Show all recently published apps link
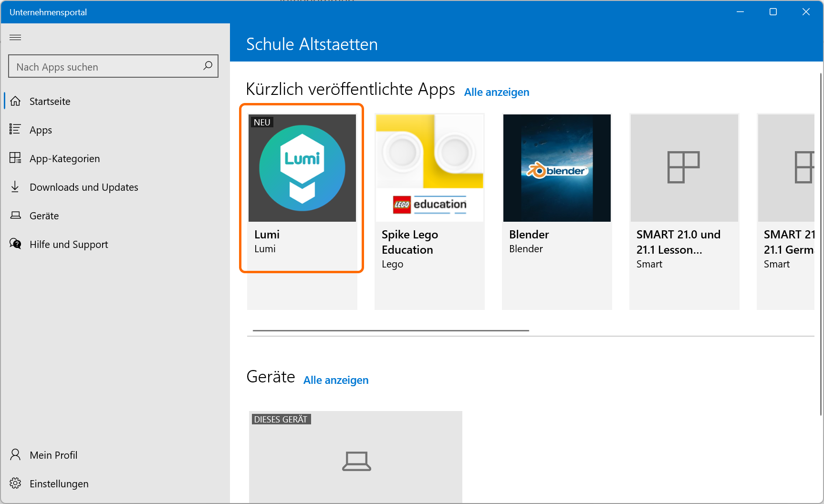Viewport: 824px width, 504px height. point(496,92)
